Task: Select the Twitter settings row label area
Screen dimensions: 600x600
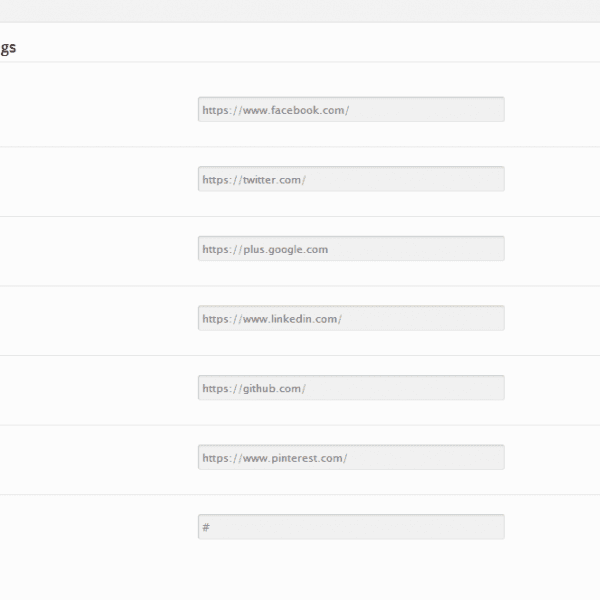Action: 99,179
